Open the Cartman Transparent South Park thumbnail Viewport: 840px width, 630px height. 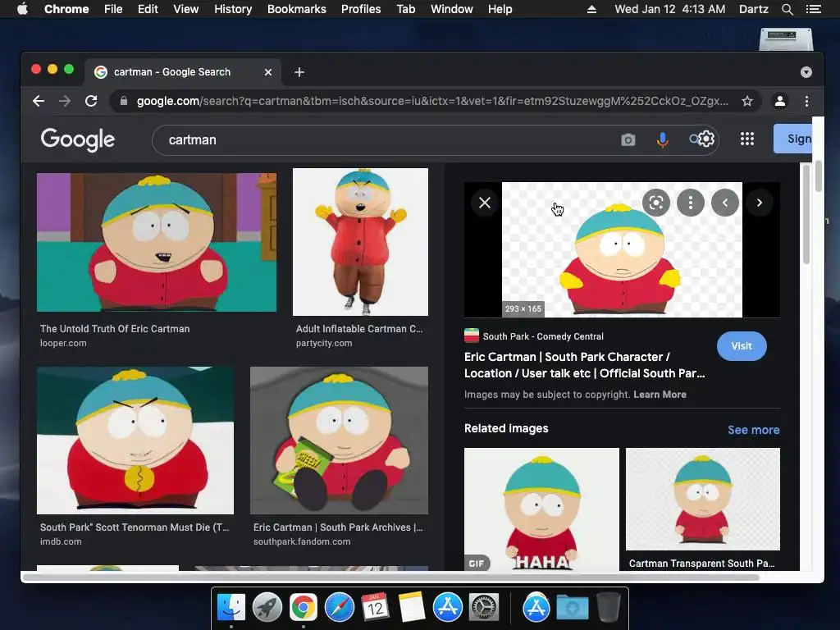pyautogui.click(x=703, y=499)
